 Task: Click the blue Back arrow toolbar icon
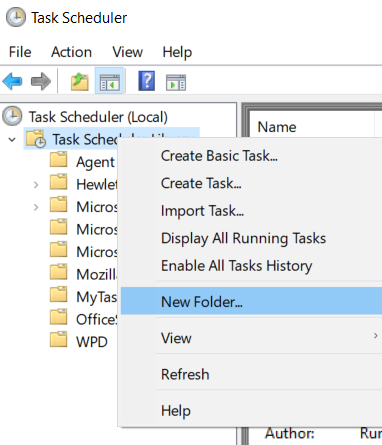click(x=12, y=81)
